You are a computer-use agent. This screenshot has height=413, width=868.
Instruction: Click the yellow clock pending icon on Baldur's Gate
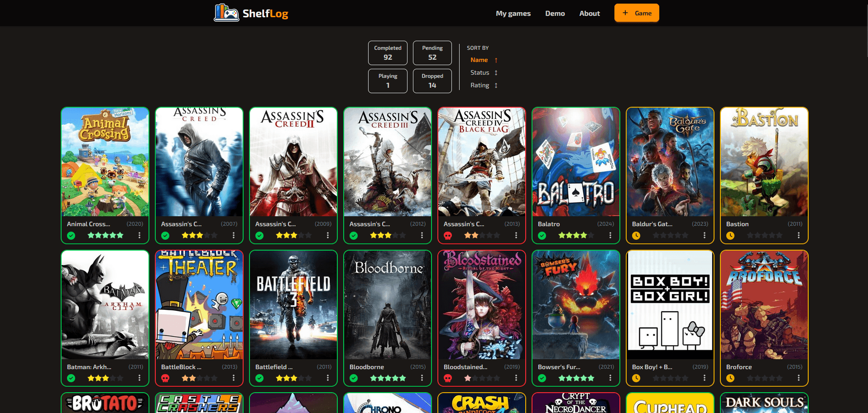[636, 235]
